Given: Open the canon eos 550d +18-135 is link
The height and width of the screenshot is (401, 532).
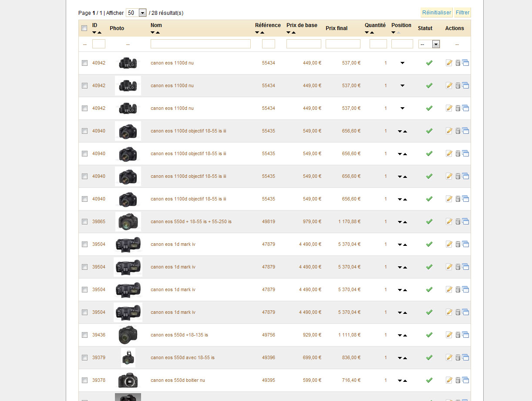Looking at the screenshot, I should [179, 335].
